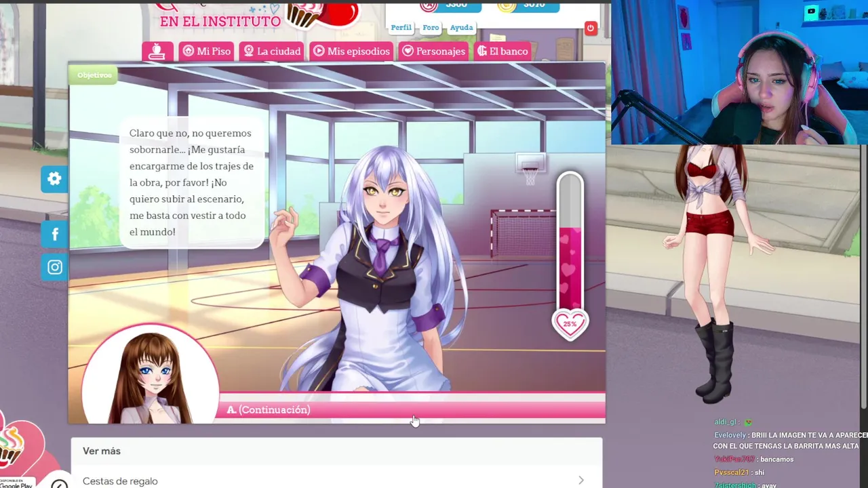This screenshot has height=488, width=868.
Task: Open the school books home icon tab
Action: pyautogui.click(x=157, y=52)
